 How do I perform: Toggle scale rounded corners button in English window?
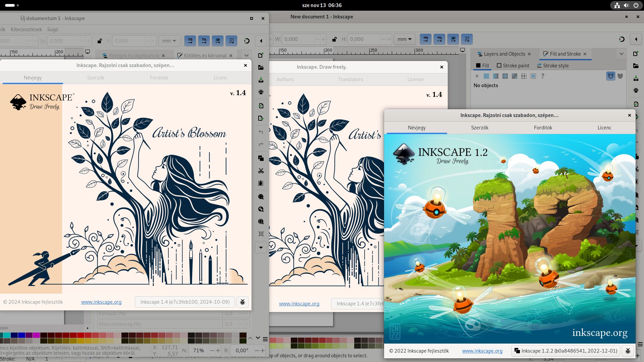tap(439, 39)
